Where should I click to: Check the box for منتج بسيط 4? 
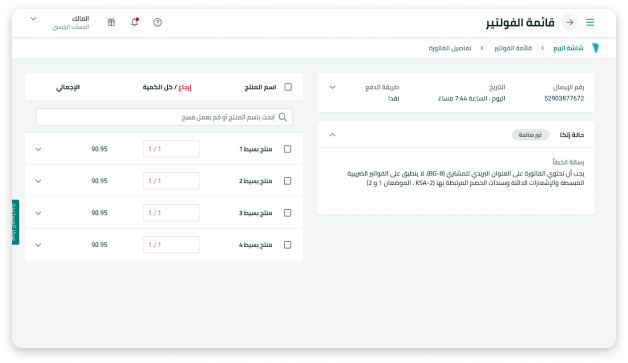pos(288,245)
